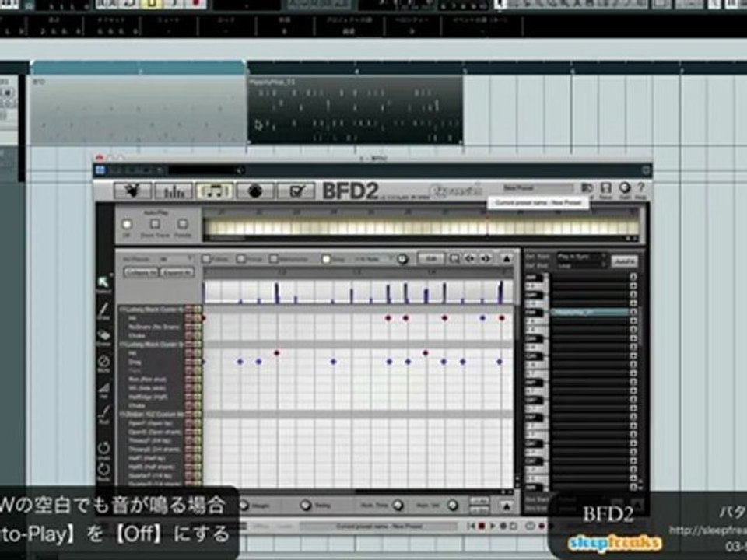Open the Grooves page music-note icon
Screen dimensions: 747x560
pyautogui.click(x=215, y=191)
